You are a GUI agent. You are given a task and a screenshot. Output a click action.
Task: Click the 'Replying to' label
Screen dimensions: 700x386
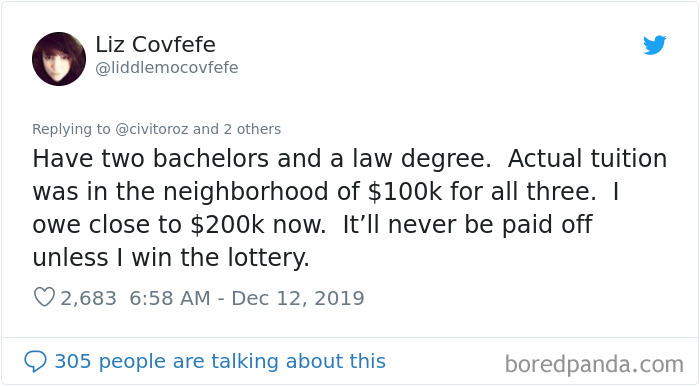click(71, 129)
